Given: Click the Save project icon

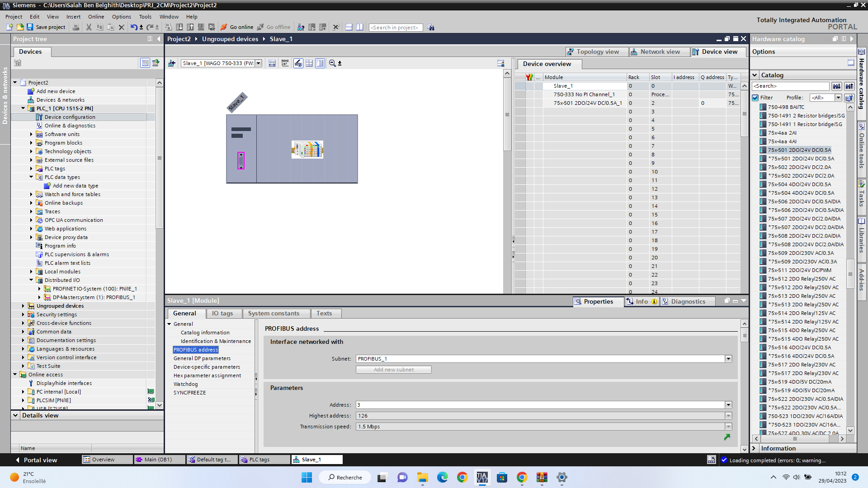Looking at the screenshot, I should (x=30, y=27).
